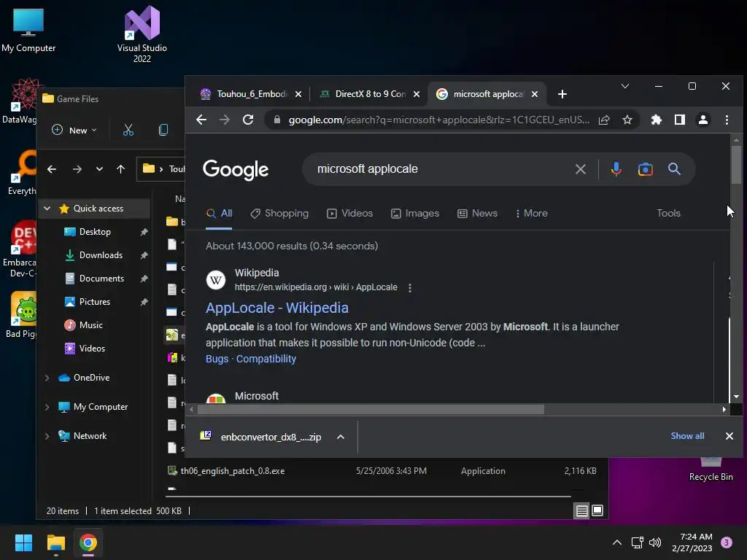Close the Touhou_6_Embodi tab

tap(298, 94)
